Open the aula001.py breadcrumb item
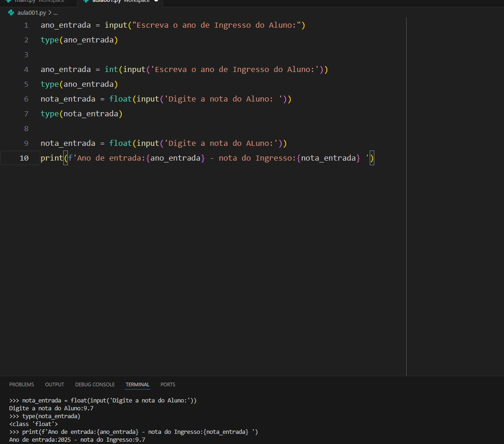Image resolution: width=504 pixels, height=444 pixels. [x=31, y=13]
